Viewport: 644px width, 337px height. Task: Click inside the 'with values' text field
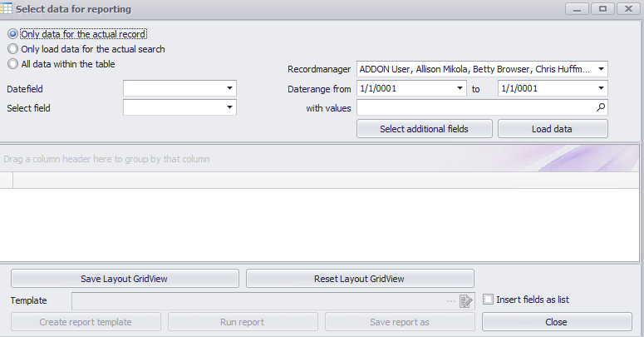point(474,107)
